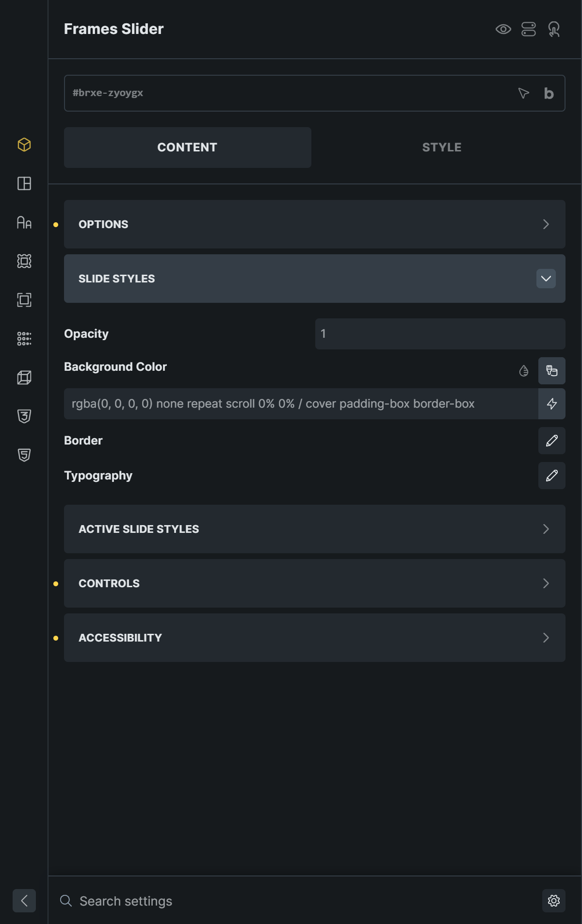This screenshot has height=924, width=582.
Task: Expand the ACCESSIBILITY section
Action: point(315,638)
